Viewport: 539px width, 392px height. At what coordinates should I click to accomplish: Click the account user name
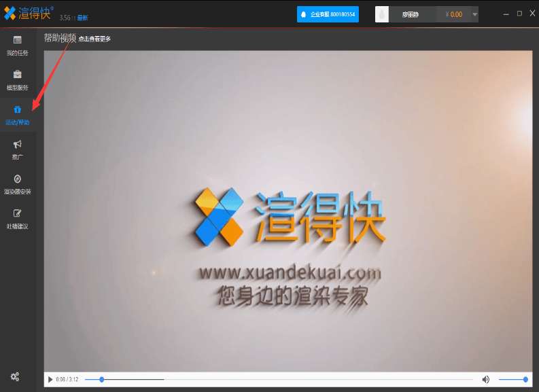[411, 14]
